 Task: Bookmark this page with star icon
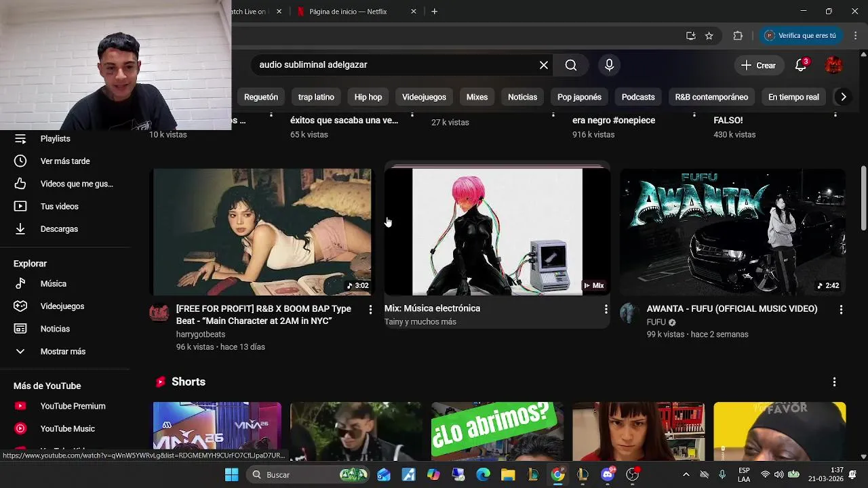(709, 36)
